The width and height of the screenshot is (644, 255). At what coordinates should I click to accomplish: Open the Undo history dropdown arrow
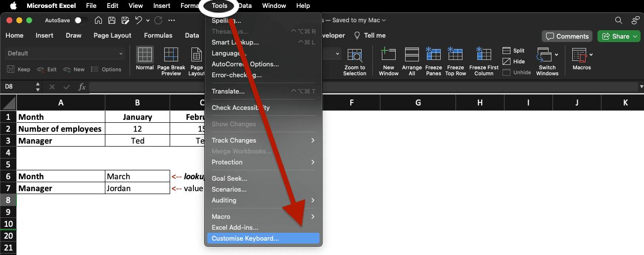pyautogui.click(x=148, y=20)
